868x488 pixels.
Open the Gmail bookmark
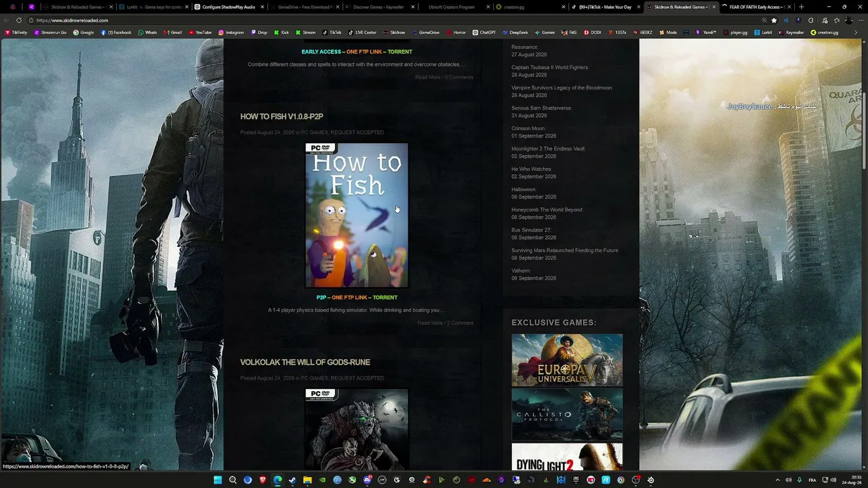tap(172, 33)
